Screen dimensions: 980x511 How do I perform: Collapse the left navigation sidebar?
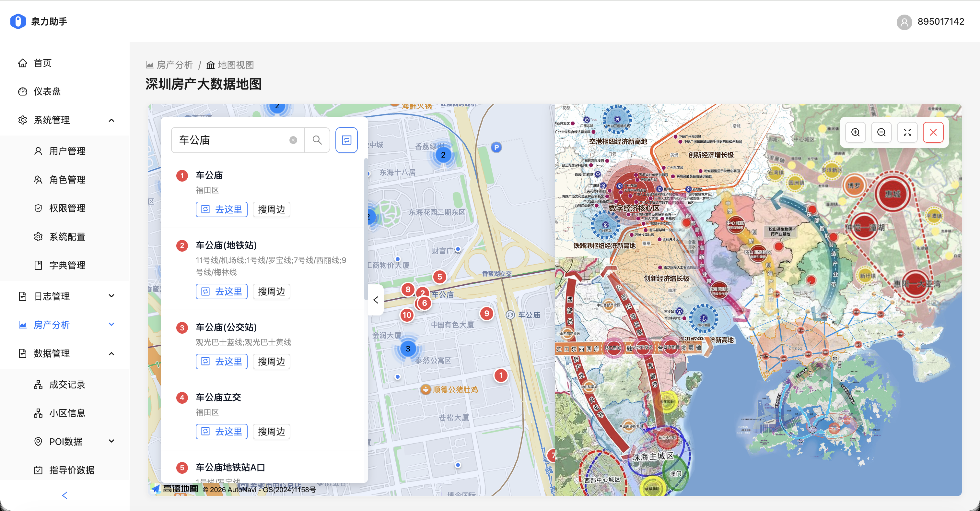[x=64, y=495]
